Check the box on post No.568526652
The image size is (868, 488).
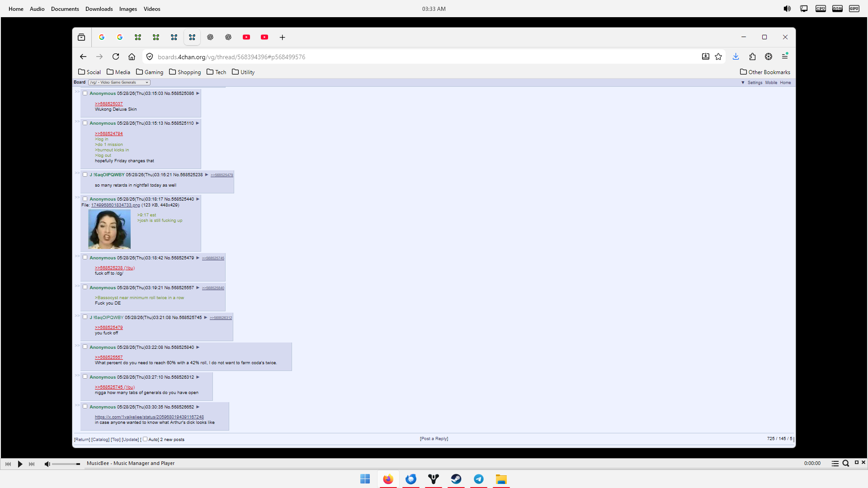click(x=85, y=407)
